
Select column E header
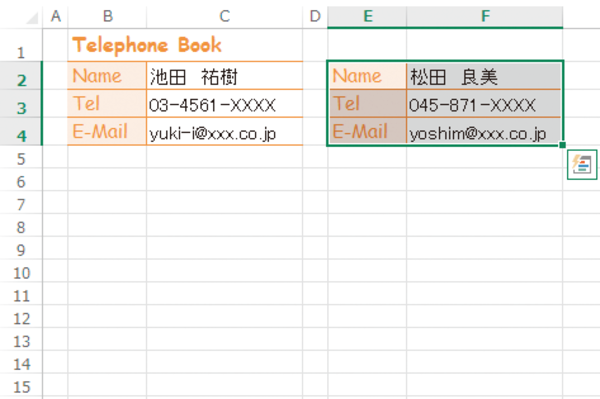(367, 16)
